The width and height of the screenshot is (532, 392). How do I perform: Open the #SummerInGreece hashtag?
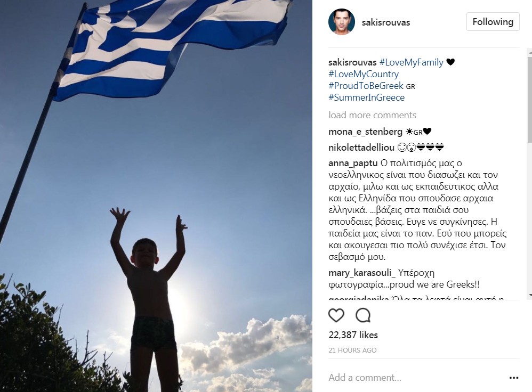366,97
